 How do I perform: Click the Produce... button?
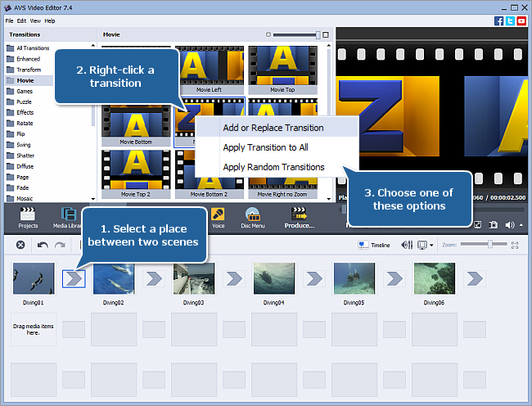(x=300, y=218)
